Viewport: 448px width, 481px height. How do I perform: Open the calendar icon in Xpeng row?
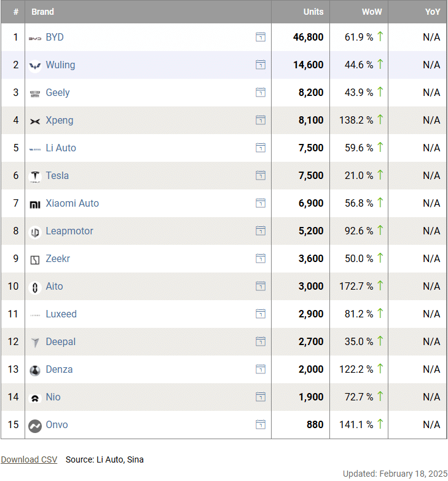click(261, 121)
